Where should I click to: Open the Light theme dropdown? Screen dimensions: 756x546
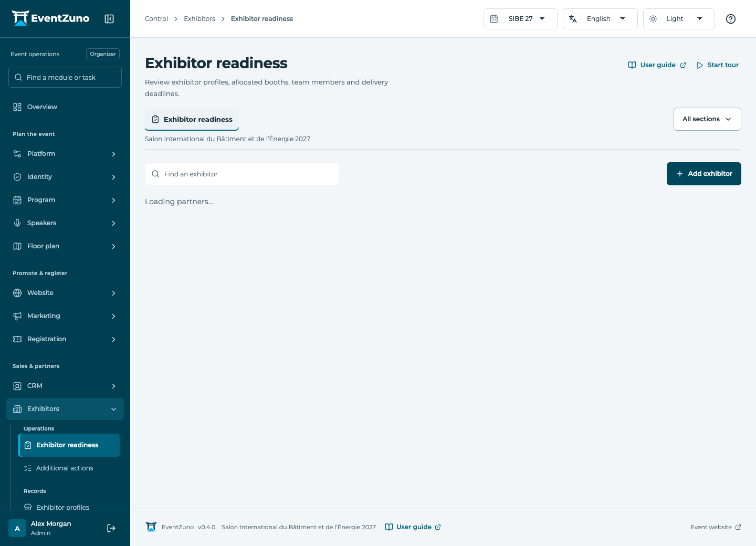click(679, 19)
